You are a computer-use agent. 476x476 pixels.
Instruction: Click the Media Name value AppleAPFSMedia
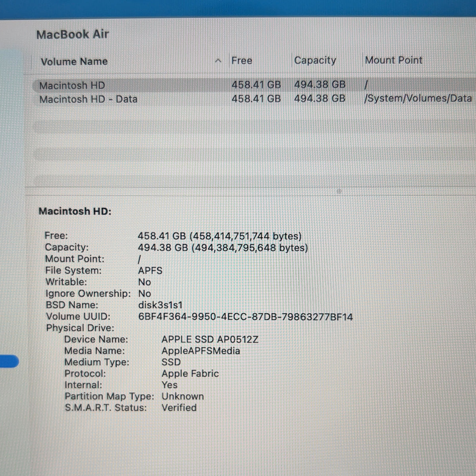click(x=201, y=351)
